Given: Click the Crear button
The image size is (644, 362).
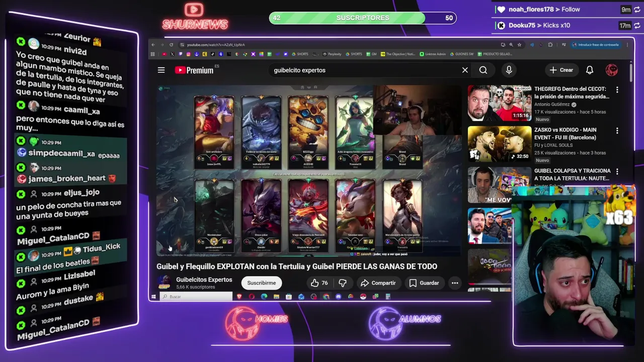Looking at the screenshot, I should coord(561,70).
